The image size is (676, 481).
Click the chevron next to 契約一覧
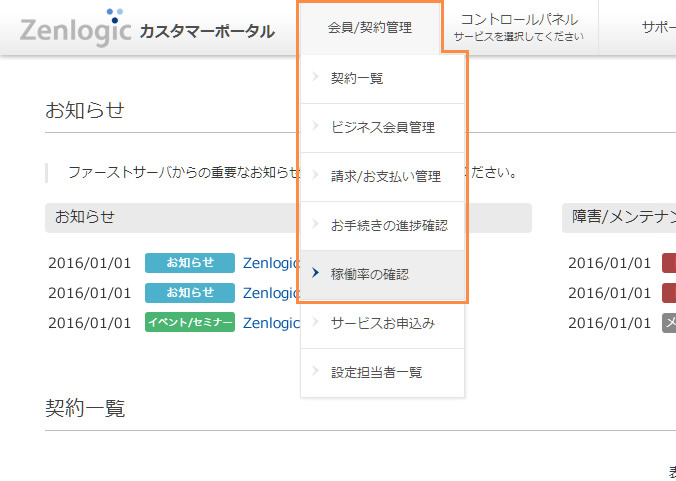click(x=315, y=78)
